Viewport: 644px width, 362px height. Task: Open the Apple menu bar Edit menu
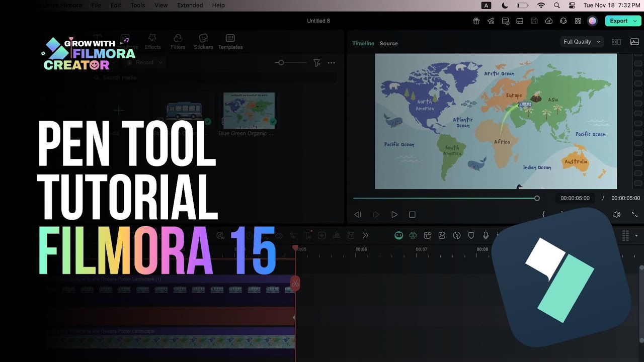116,5
